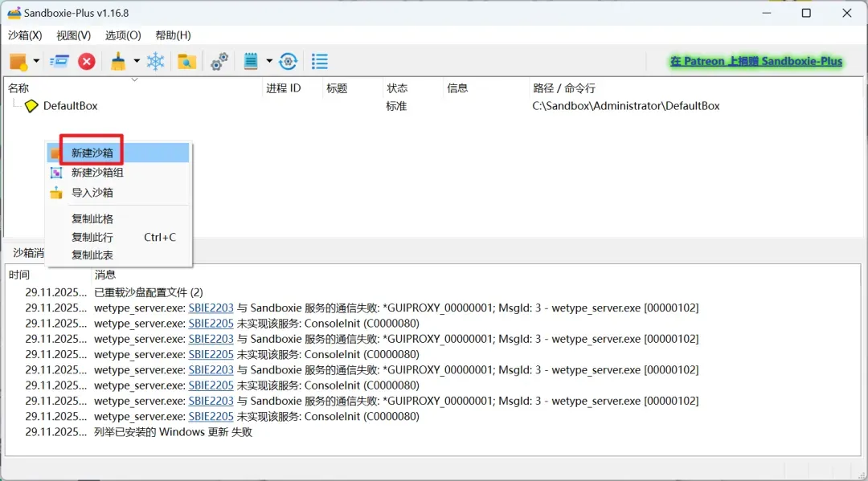Maximize the Sandboxie-Plus window
The height and width of the screenshot is (481, 868).
[x=807, y=13]
